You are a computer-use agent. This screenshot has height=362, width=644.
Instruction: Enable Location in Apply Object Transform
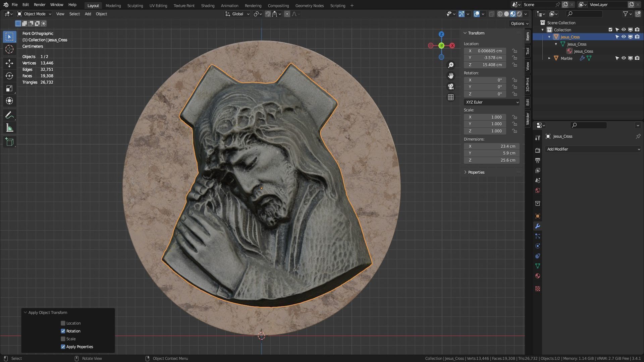tap(63, 323)
